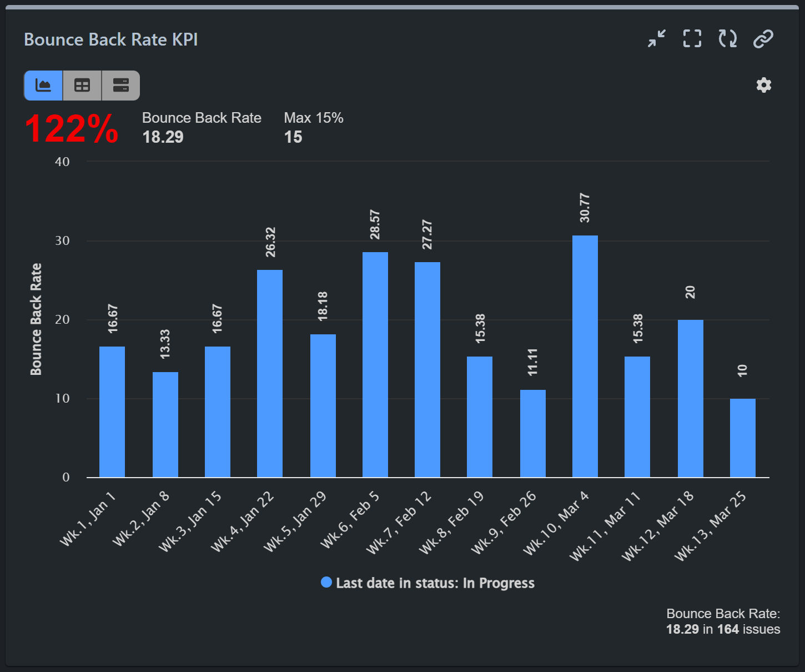Switch chart view using active blue tab
This screenshot has height=672, width=805.
pos(43,85)
